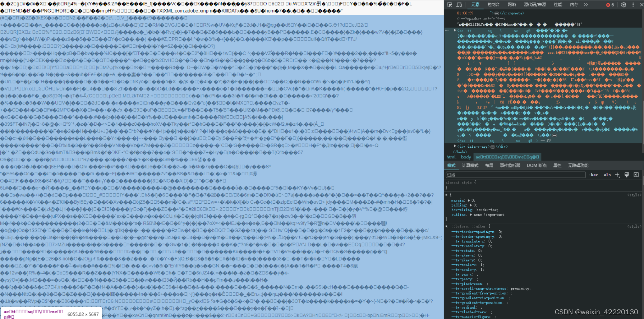The width and height of the screenshot is (644, 319).
Task: Open the DOM 断点 tab
Action: tap(537, 166)
